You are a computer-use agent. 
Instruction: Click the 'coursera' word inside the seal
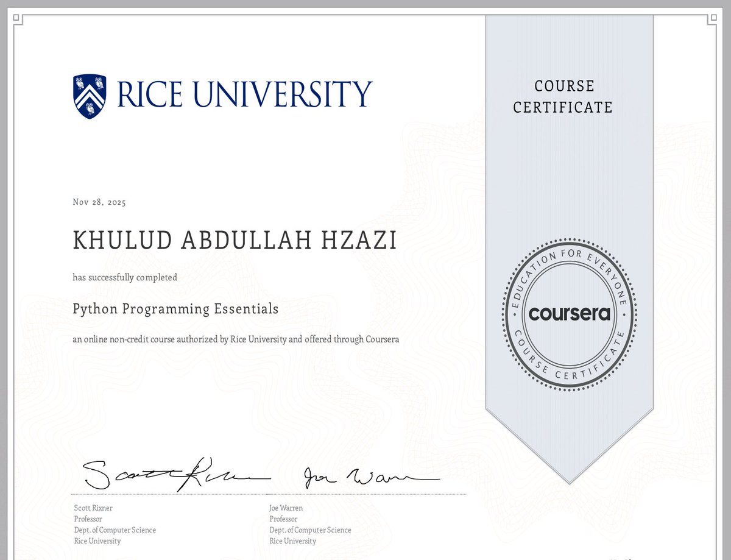click(570, 314)
